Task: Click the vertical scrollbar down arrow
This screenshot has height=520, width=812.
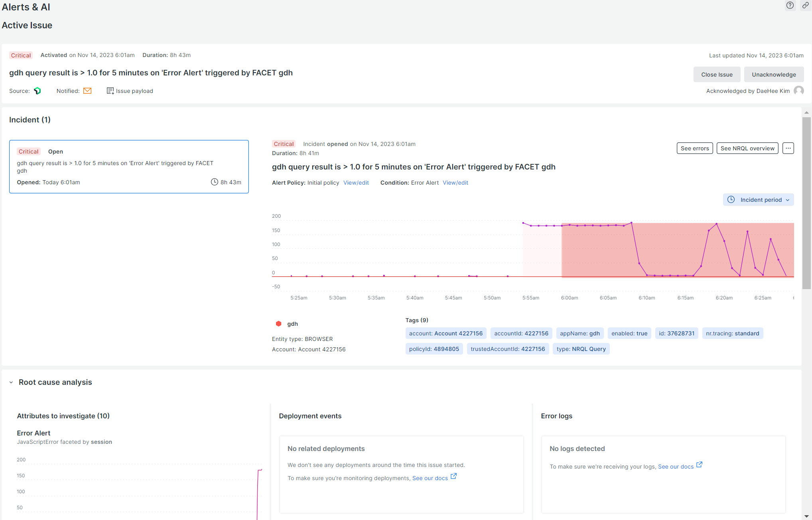Action: tap(806, 516)
